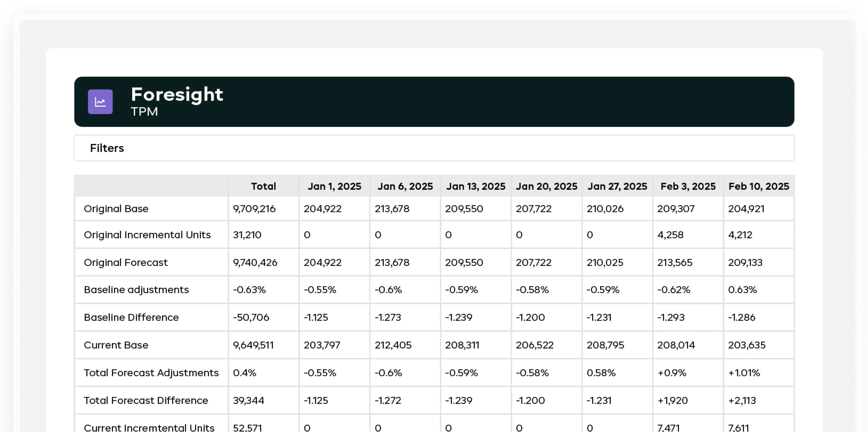Click Original Base value 209,307
This screenshot has height=432, width=868.
(x=676, y=209)
